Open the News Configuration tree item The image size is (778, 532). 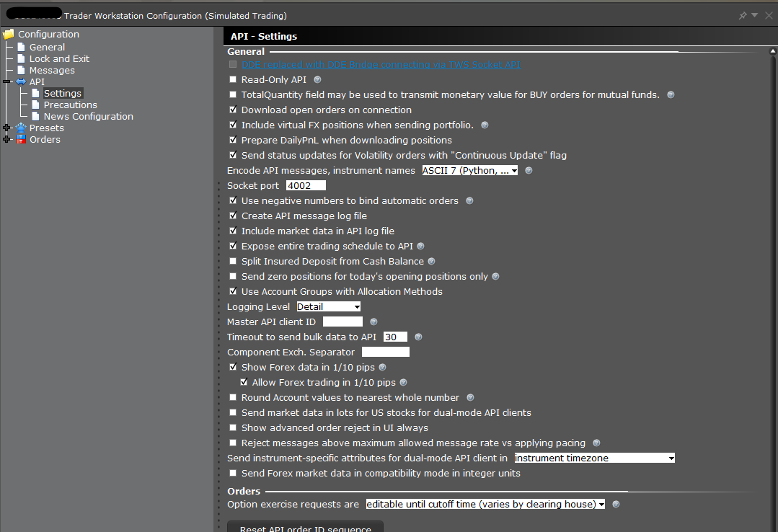click(x=87, y=116)
